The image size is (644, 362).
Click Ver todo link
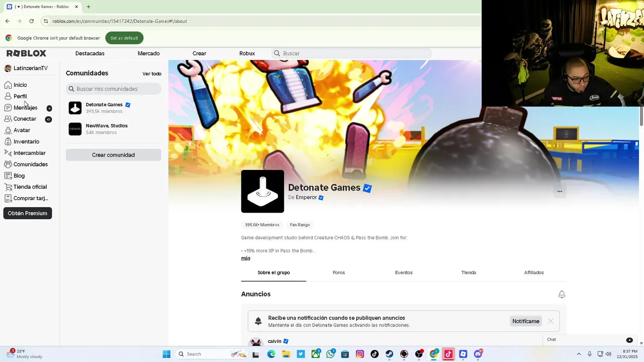152,74
